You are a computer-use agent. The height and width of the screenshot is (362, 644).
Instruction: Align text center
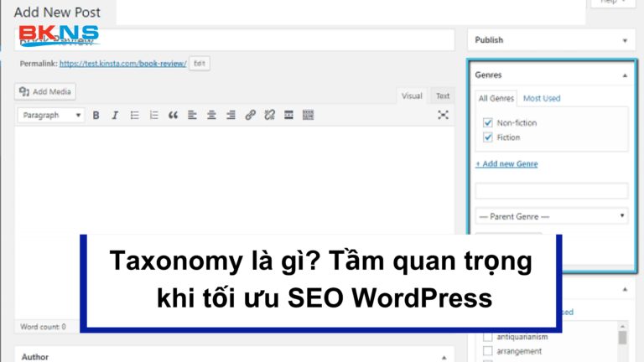click(x=211, y=116)
